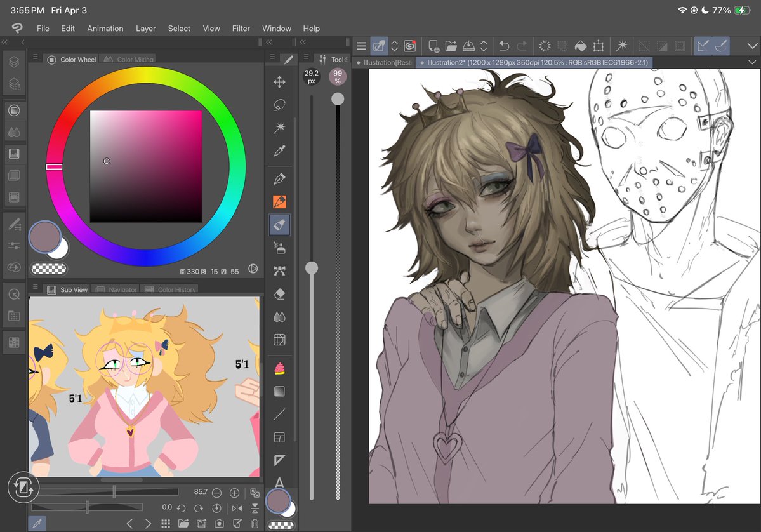
Task: Select the Airbrush tool
Action: click(279, 248)
